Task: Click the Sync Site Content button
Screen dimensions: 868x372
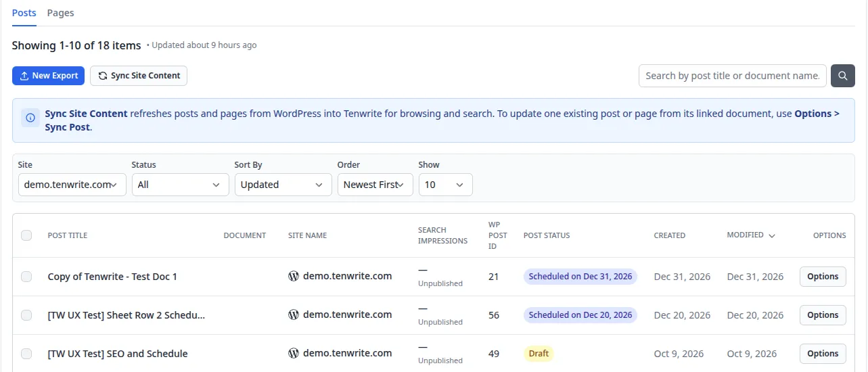Action: (139, 76)
